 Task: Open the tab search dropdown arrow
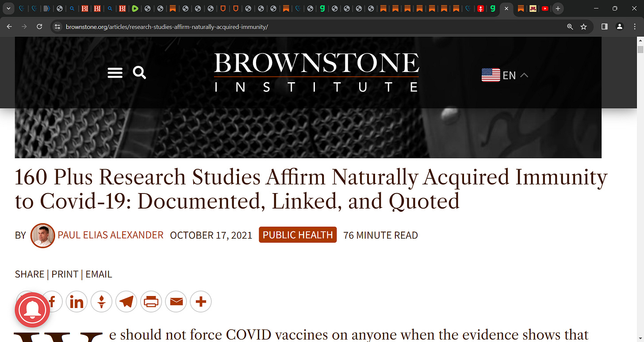tap(8, 8)
